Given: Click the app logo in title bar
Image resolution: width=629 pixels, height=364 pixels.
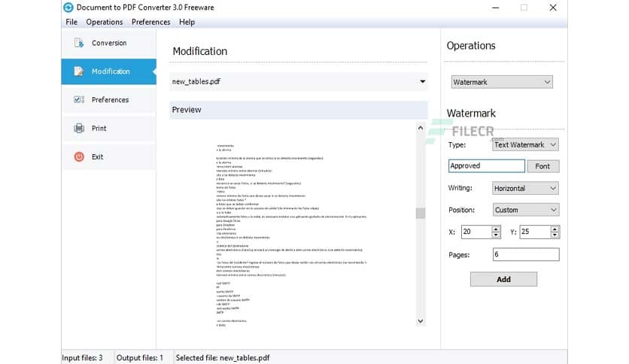Looking at the screenshot, I should tap(68, 8).
